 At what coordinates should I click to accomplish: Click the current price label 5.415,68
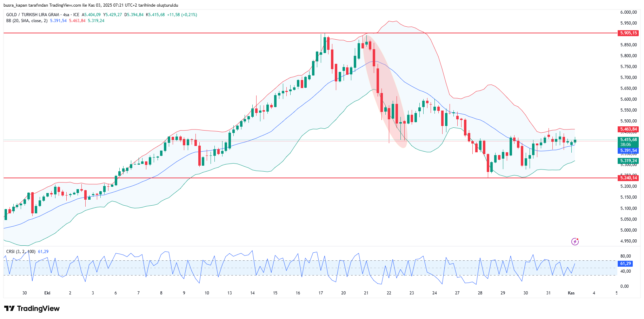(x=628, y=140)
